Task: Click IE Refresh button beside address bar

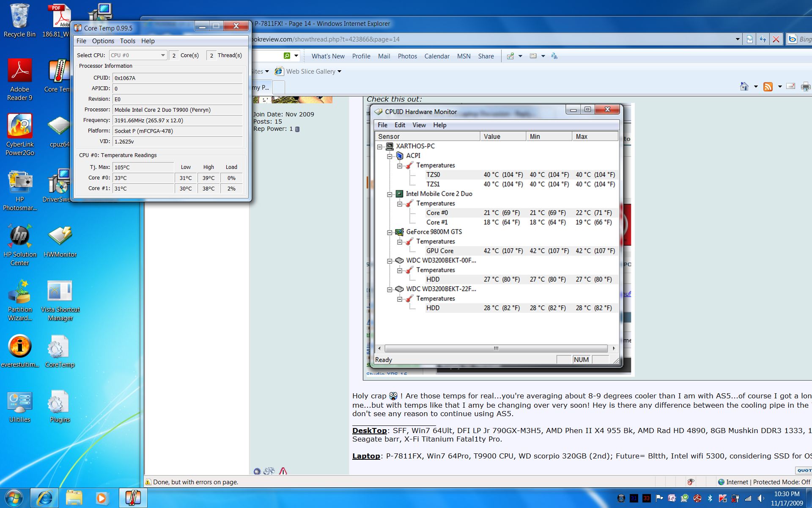Action: [x=763, y=39]
